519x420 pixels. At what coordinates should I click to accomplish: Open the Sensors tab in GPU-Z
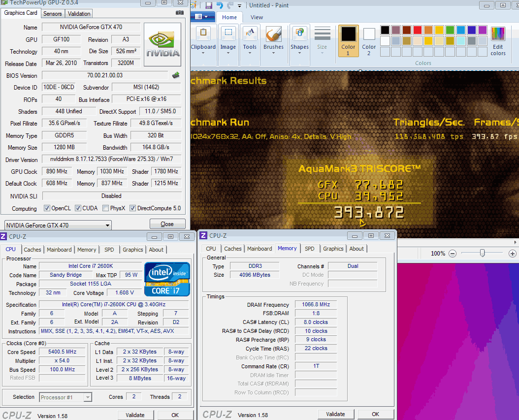tap(52, 14)
